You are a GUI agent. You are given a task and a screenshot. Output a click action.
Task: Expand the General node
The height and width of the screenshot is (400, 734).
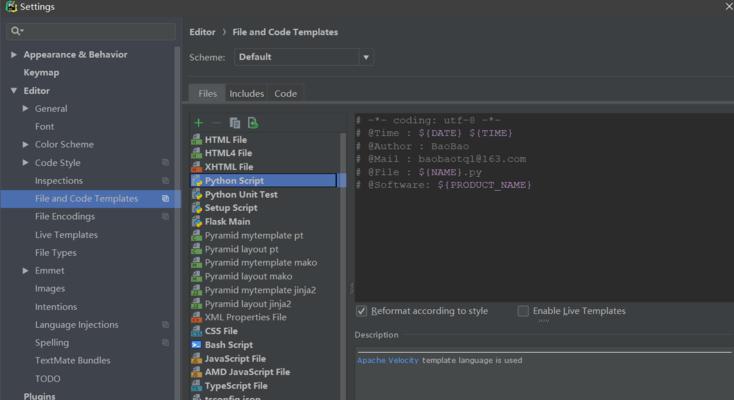pyautogui.click(x=25, y=108)
